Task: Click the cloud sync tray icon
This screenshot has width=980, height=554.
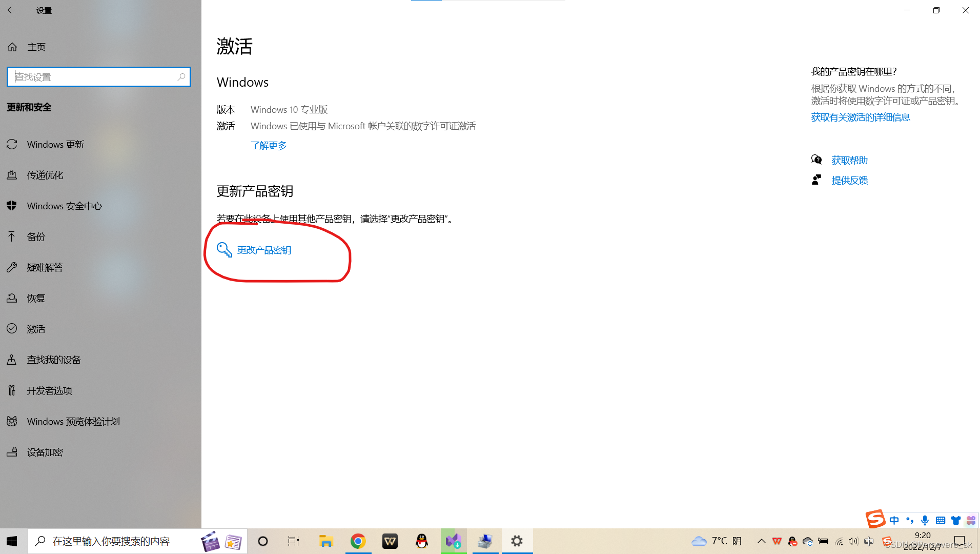Action: pyautogui.click(x=808, y=541)
